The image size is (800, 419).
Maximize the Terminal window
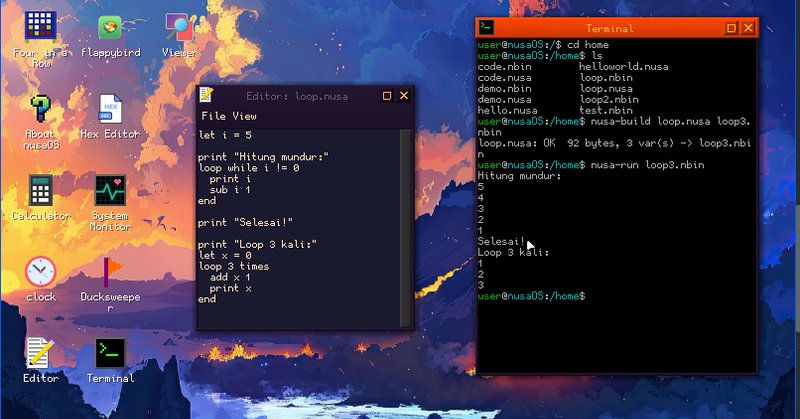click(731, 28)
